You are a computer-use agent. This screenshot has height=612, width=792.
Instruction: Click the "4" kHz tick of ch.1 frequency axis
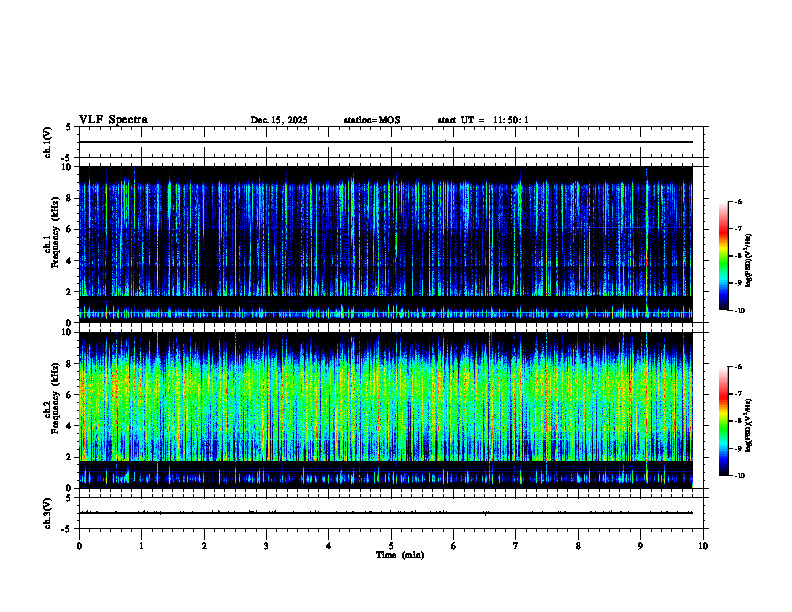(70, 261)
